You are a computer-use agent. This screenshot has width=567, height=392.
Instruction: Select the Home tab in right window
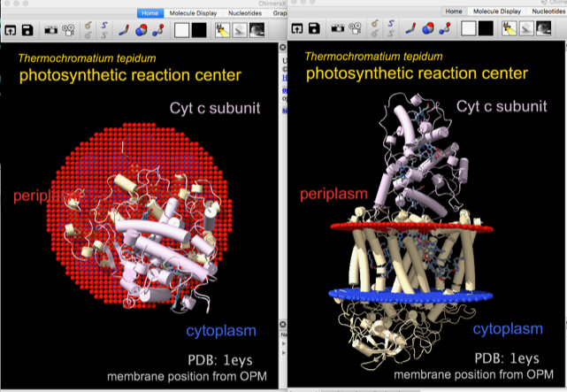[455, 11]
